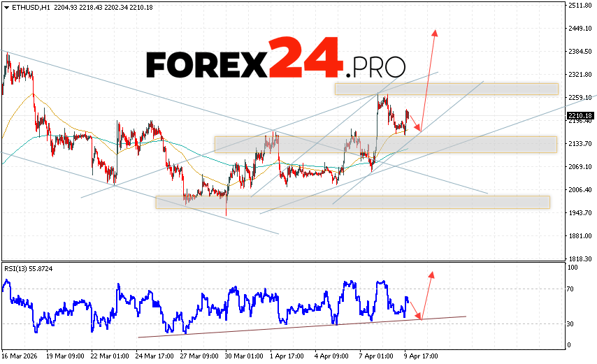Viewport: 597px width, 364px height.
Task: Click the RSI 30 level label
Action: [572, 323]
